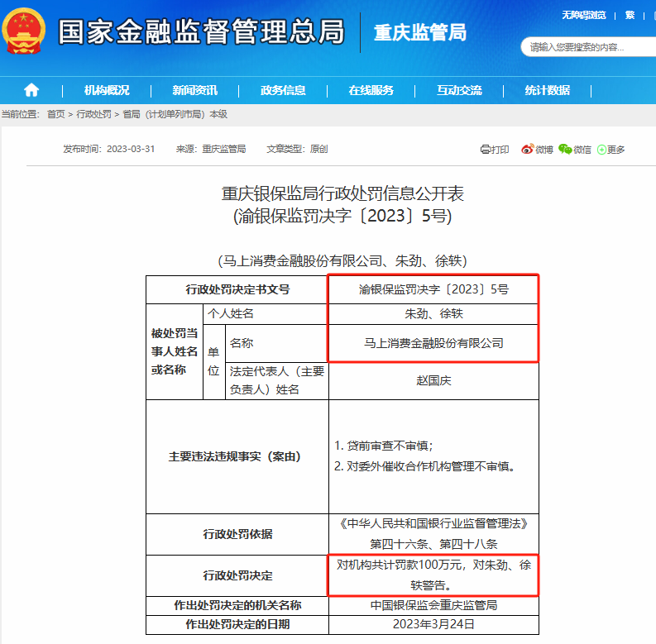The width and height of the screenshot is (656, 644).
Task: Print the page via the 打印 icon
Action: tap(495, 150)
